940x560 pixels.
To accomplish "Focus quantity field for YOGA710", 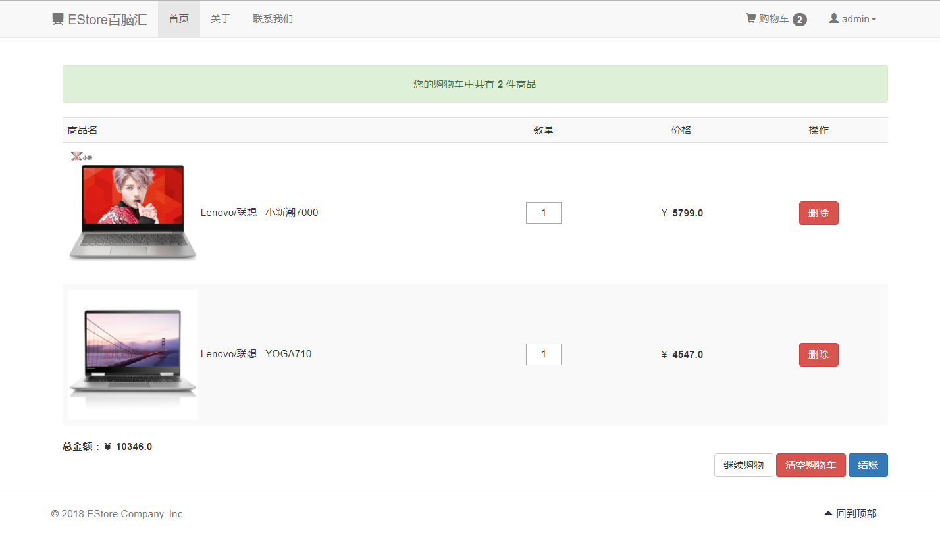I will click(x=544, y=354).
